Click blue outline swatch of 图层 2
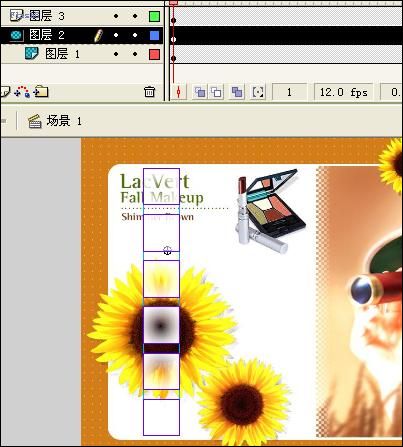 point(154,35)
